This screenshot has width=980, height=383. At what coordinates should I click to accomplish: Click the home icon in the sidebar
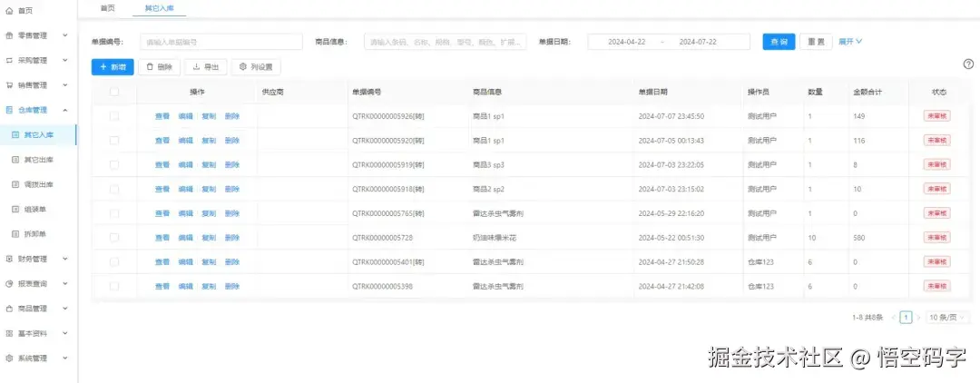pyautogui.click(x=9, y=11)
